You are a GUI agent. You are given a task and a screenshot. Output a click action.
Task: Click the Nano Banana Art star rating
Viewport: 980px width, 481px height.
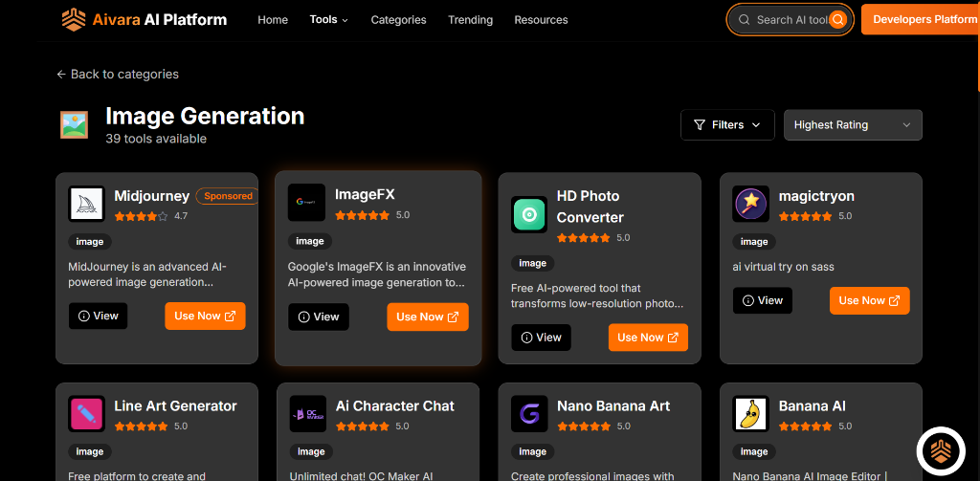584,426
